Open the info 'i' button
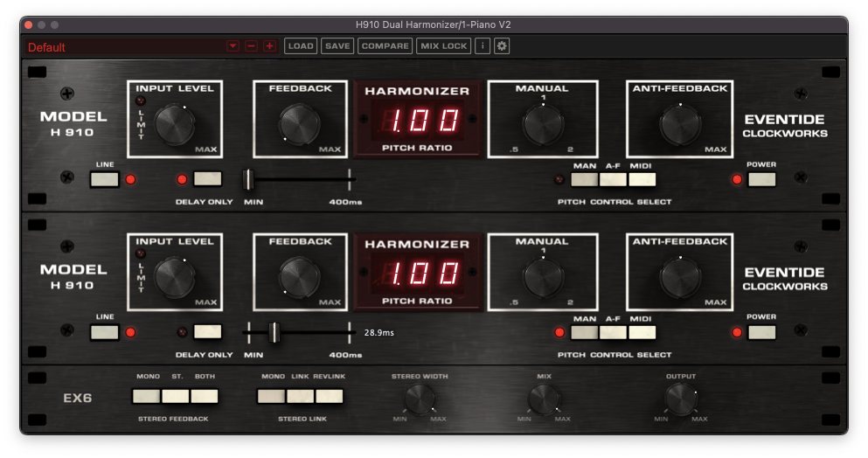This screenshot has height=458, width=868. [x=483, y=46]
